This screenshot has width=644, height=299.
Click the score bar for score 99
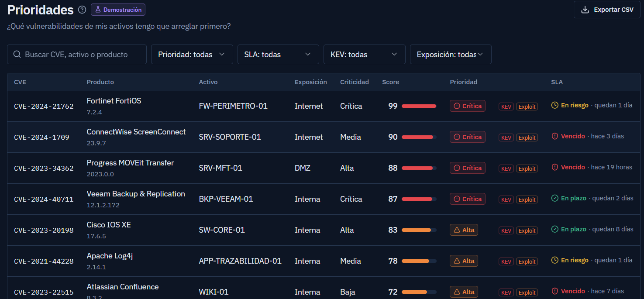(x=419, y=106)
